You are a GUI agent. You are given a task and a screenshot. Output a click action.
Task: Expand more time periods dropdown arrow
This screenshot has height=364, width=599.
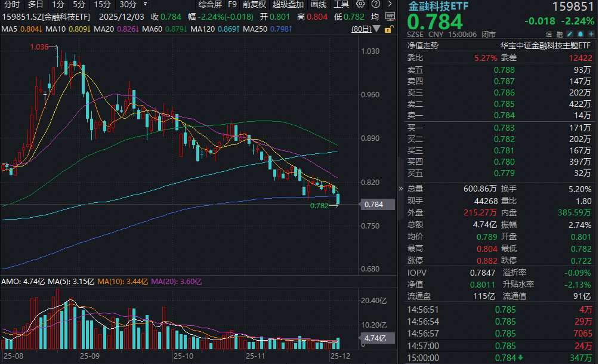pyautogui.click(x=145, y=4)
